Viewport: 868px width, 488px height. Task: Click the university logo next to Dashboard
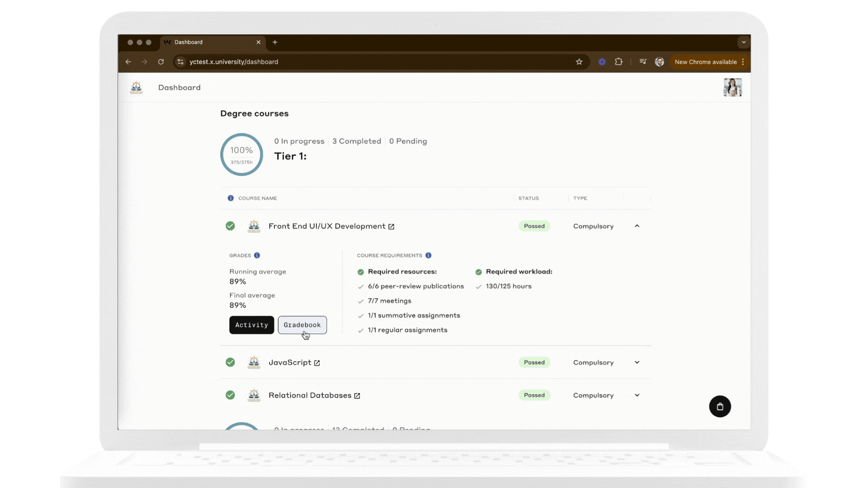pos(136,87)
